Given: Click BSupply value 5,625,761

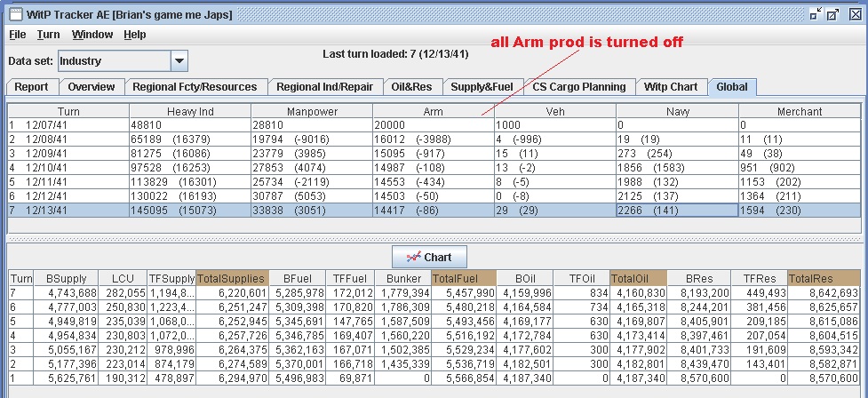Looking at the screenshot, I should click(66, 378).
